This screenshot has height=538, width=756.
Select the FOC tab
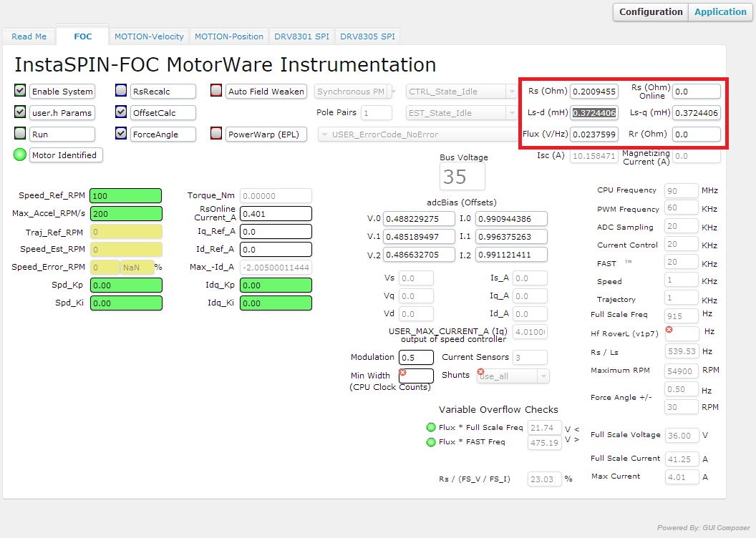tap(82, 36)
